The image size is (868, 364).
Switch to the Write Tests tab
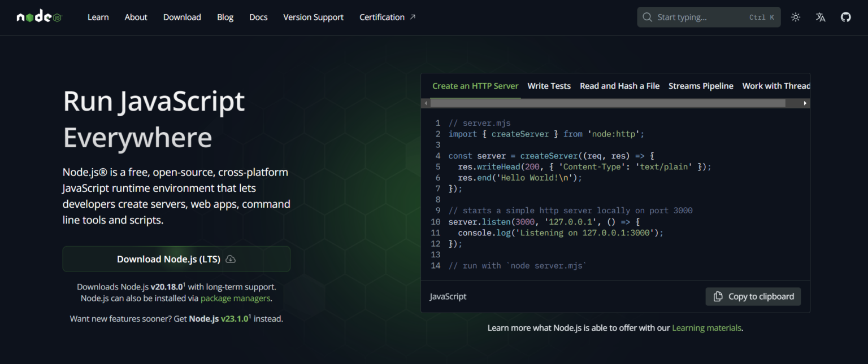coord(549,86)
